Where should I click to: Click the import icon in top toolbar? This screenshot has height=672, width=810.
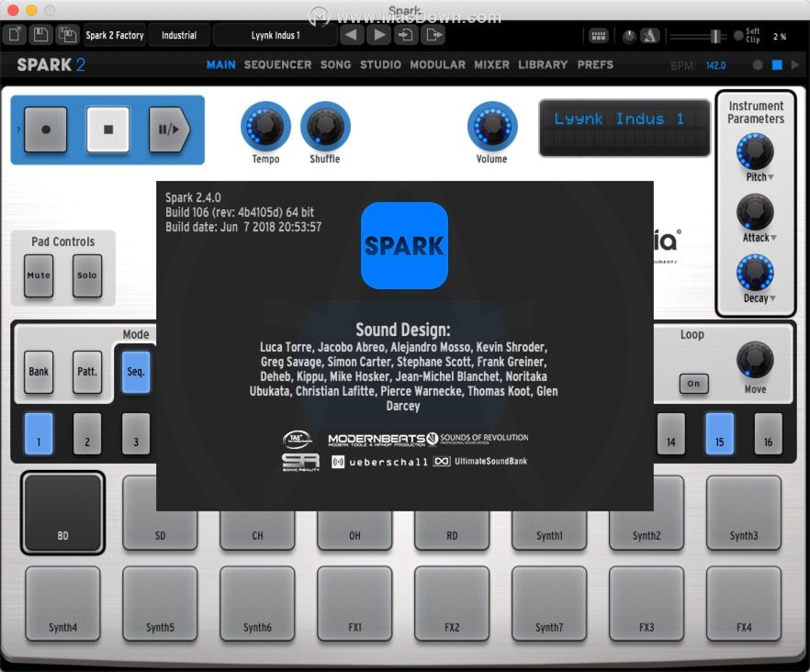click(407, 35)
